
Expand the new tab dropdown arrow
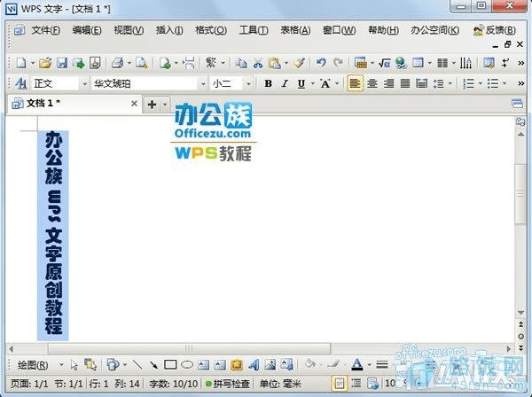pyautogui.click(x=165, y=104)
